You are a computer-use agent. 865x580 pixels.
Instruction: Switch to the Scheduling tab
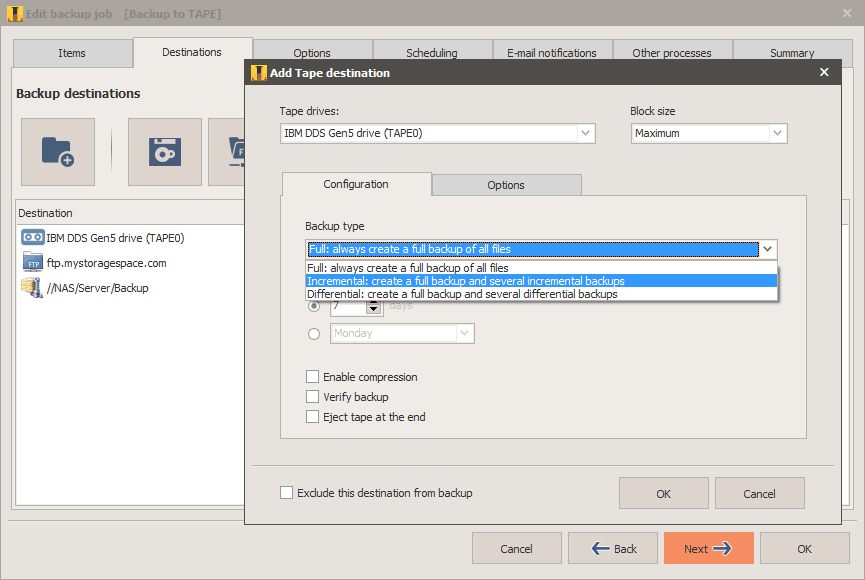[x=432, y=52]
